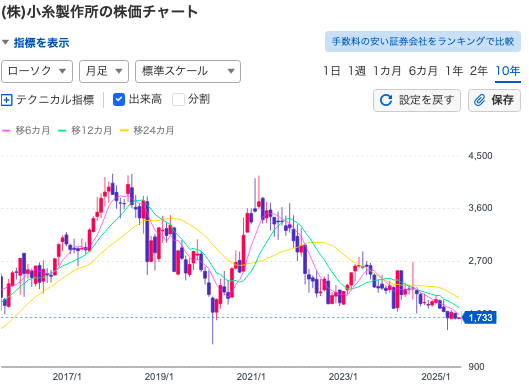The height and width of the screenshot is (386, 529).
Task: Click the yellow 移24カ月 legend swatch
Action: [124, 131]
